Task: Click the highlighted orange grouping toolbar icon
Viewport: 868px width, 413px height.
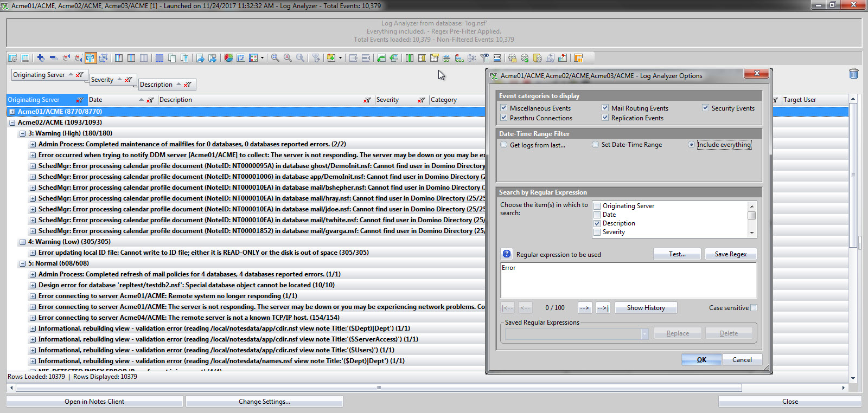Action: [x=91, y=58]
